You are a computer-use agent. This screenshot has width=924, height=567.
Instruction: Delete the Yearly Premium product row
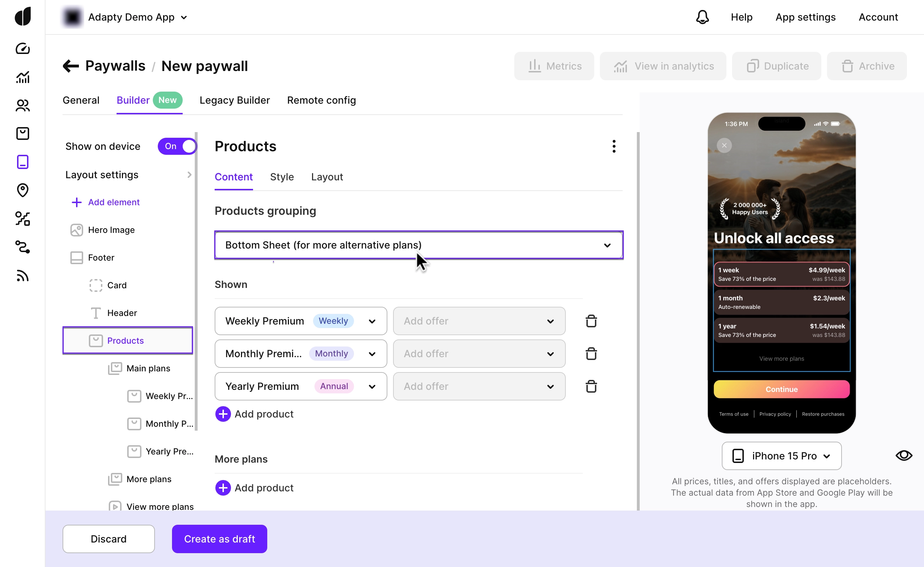pos(591,386)
